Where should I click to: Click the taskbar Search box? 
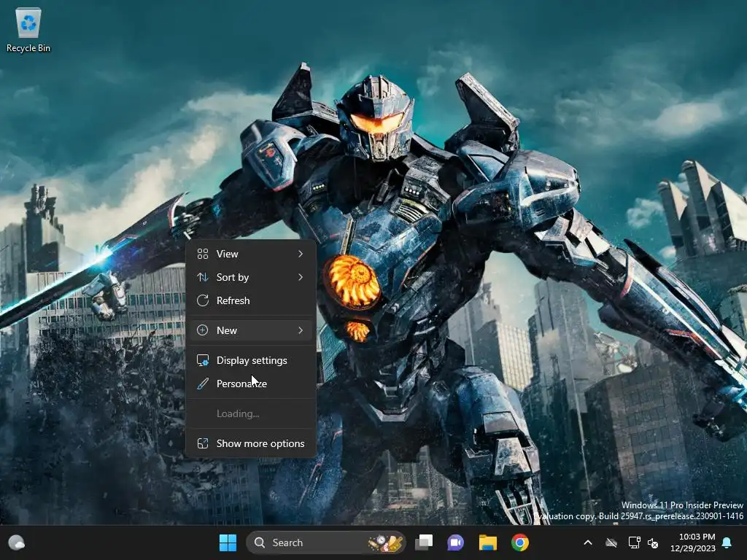click(x=326, y=542)
